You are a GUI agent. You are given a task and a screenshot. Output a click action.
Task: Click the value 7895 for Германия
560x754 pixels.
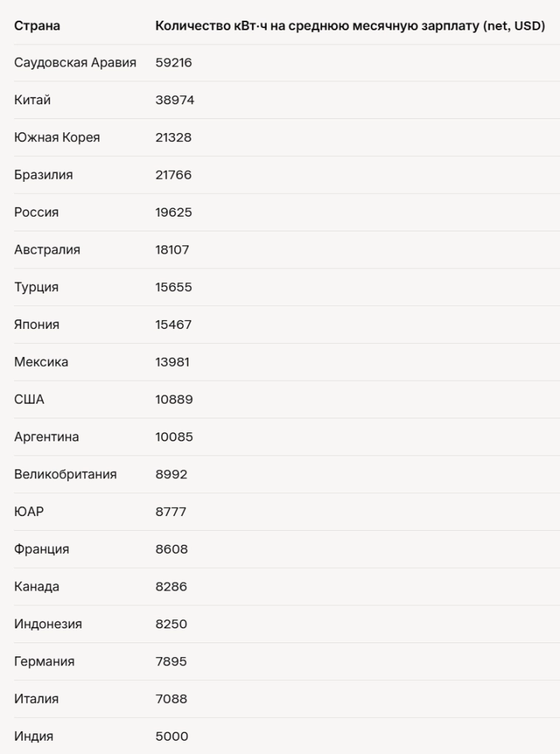(x=171, y=662)
